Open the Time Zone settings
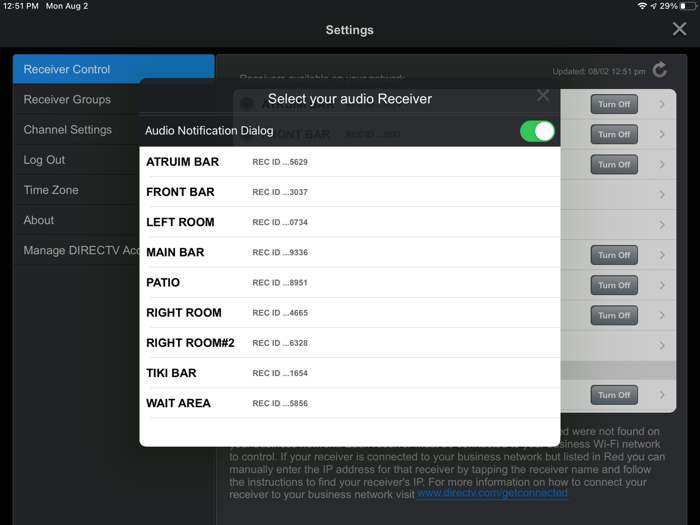 (x=76, y=190)
